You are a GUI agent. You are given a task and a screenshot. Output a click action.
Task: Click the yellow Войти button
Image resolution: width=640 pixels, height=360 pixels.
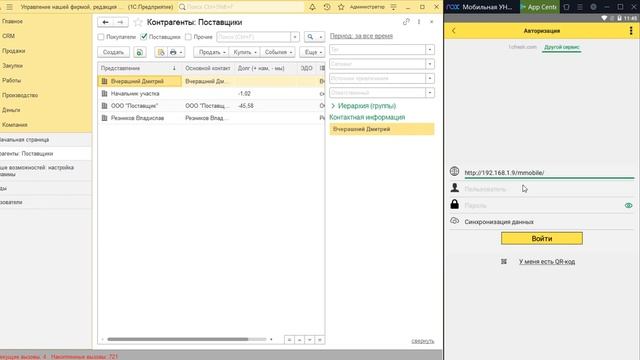click(542, 238)
